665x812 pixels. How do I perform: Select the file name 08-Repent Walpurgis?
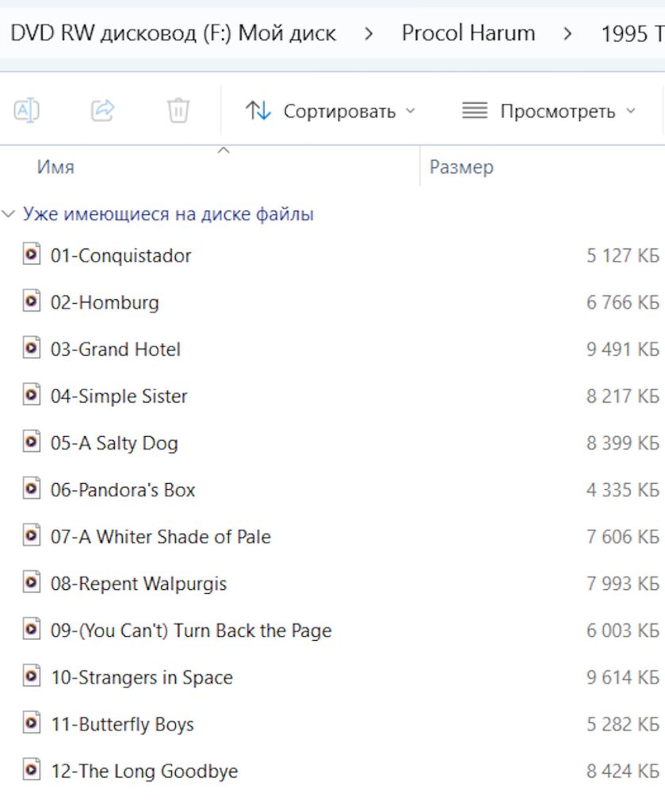pos(139,584)
